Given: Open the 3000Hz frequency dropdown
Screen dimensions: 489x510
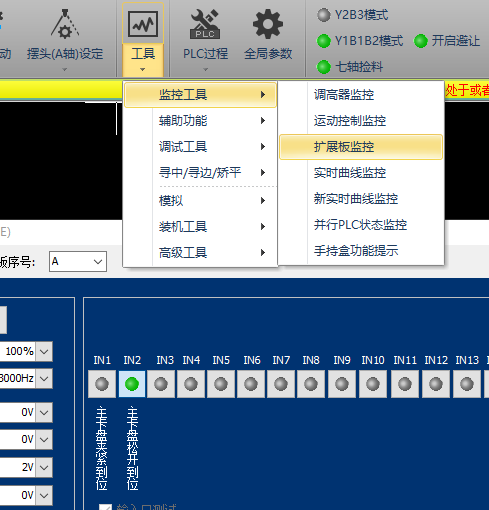Looking at the screenshot, I should click(44, 378).
